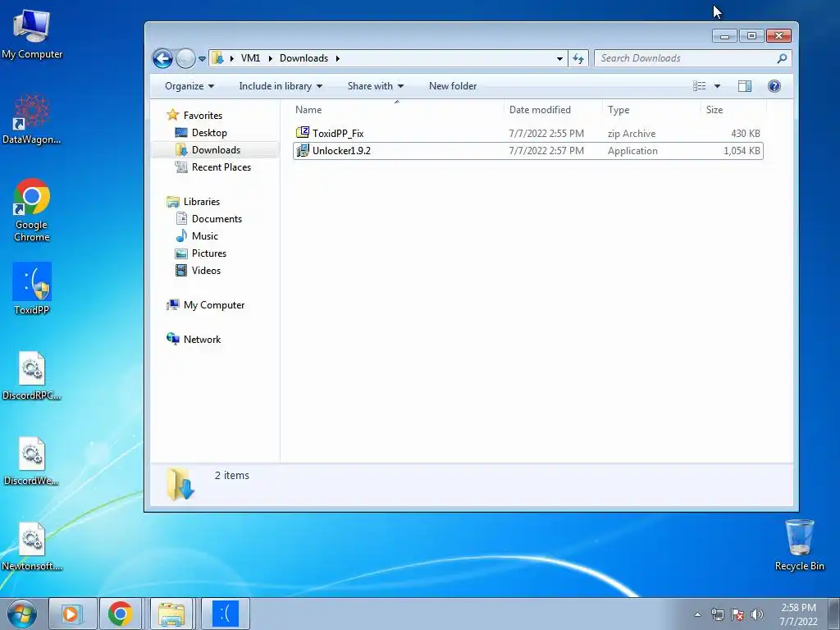Viewport: 840px width, 630px height.
Task: Open Include in library menu
Action: 281,86
